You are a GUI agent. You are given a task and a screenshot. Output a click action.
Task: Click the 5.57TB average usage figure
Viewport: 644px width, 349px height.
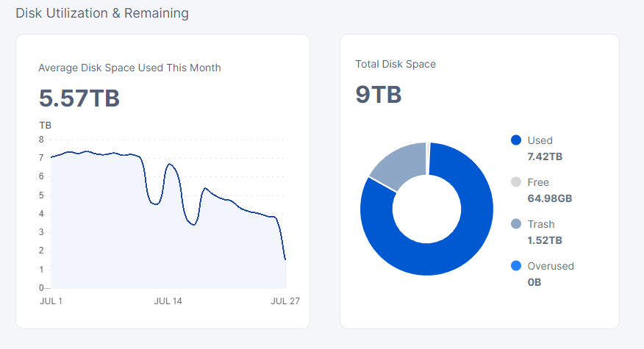pos(79,98)
